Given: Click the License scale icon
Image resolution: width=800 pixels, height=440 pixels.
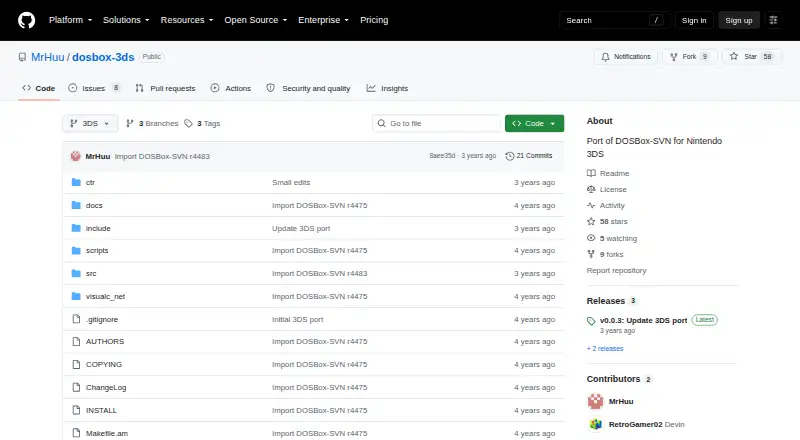Looking at the screenshot, I should (x=591, y=189).
